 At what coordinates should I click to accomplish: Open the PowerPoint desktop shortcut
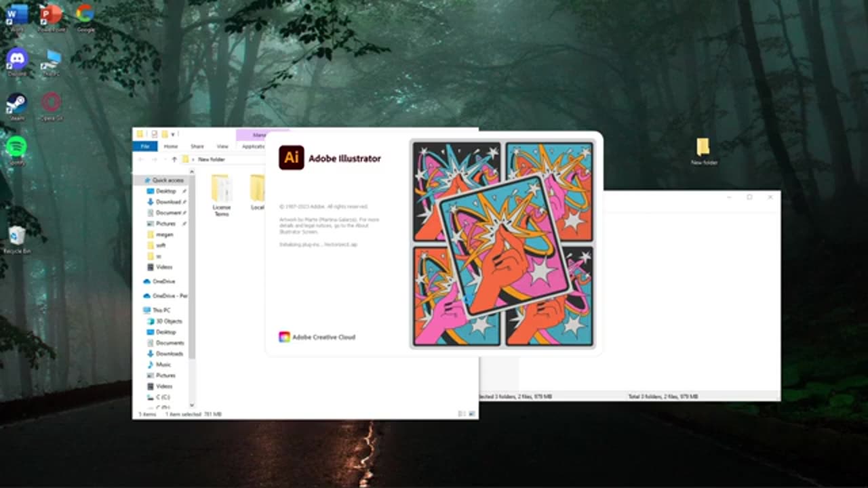[52, 18]
